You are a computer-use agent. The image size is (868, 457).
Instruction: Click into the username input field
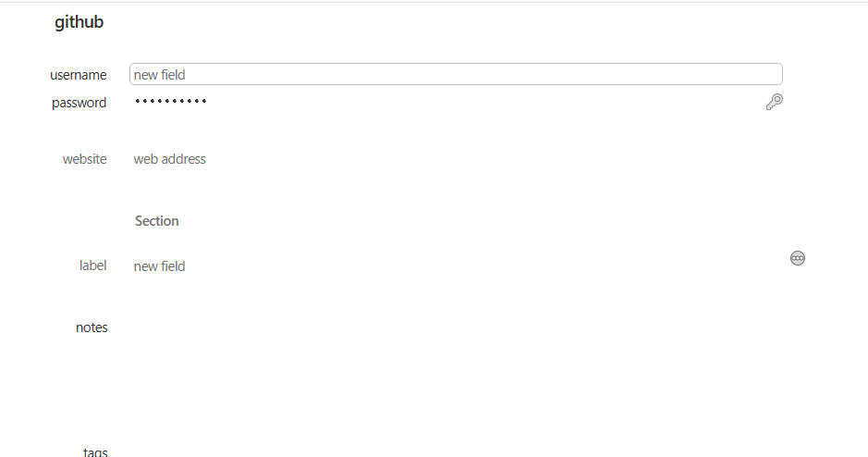456,74
